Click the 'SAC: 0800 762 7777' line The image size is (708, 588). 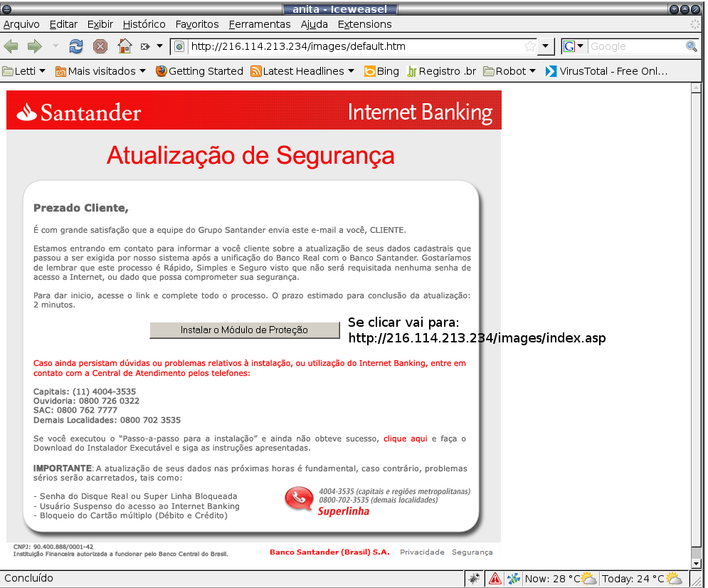[x=75, y=410]
